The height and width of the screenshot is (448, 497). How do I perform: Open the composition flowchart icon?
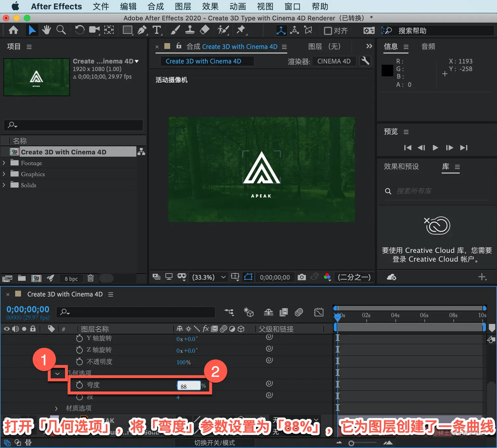141,152
